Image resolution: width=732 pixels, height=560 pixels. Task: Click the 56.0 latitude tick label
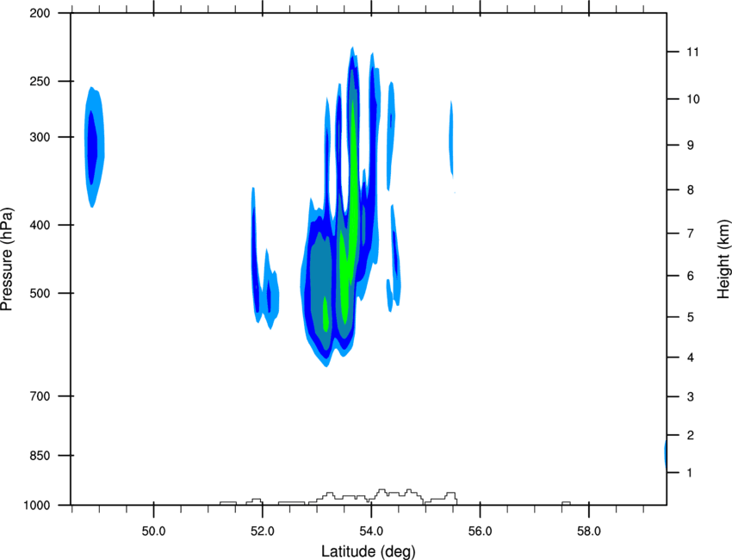[x=480, y=532]
